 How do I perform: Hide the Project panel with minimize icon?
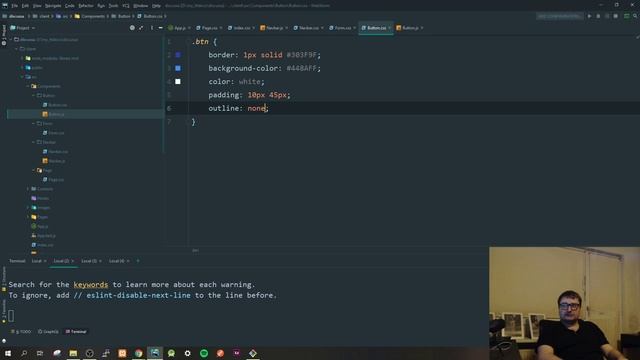pos(160,28)
